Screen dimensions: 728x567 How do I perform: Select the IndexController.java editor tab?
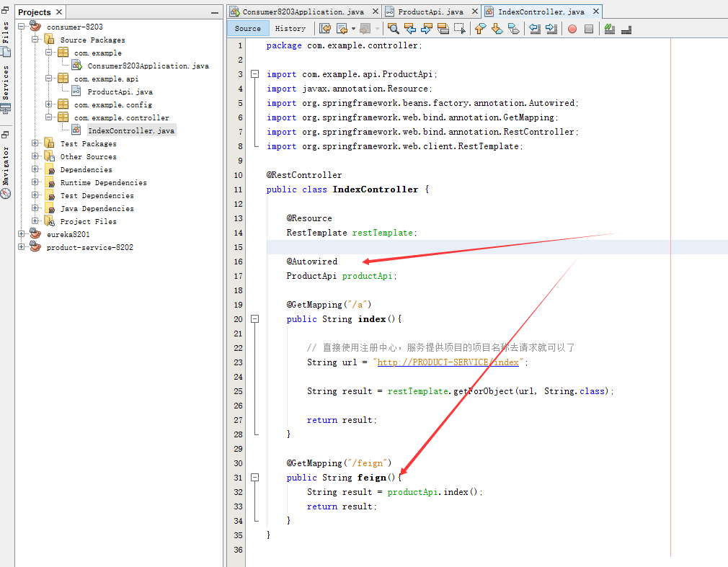541,12
